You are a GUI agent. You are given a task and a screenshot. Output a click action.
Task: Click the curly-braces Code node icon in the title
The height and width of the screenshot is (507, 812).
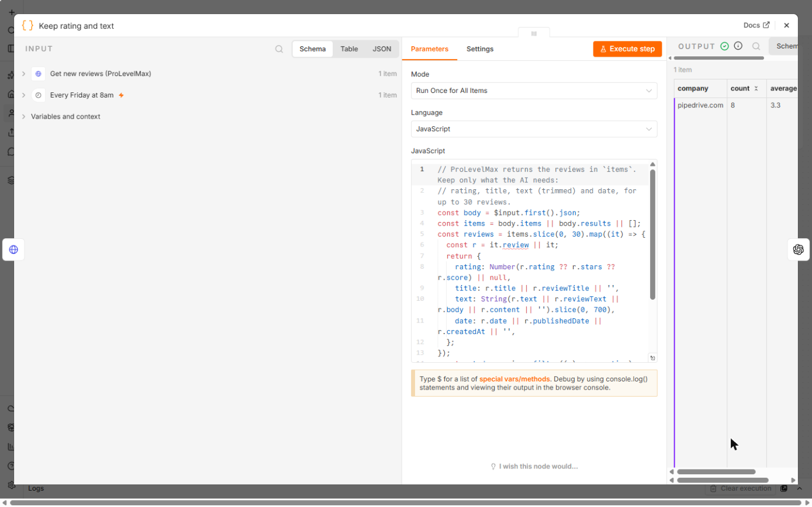click(27, 26)
